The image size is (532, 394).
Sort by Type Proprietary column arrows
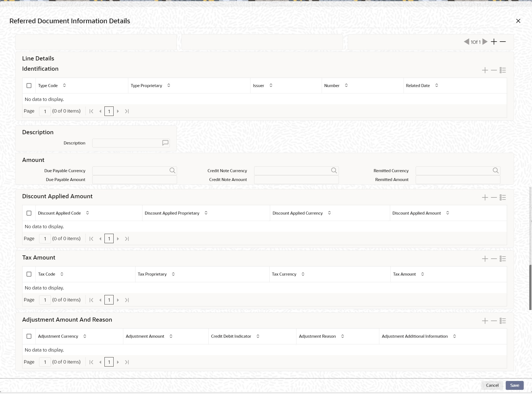click(169, 86)
